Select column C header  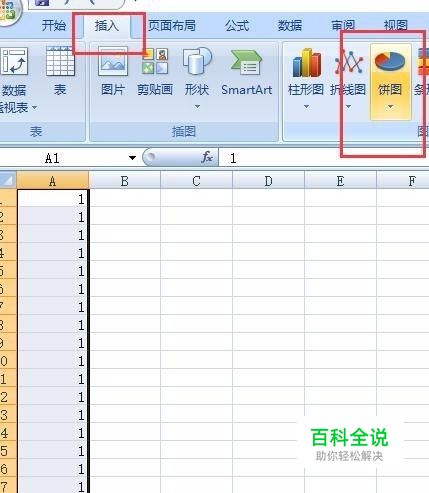point(197,181)
